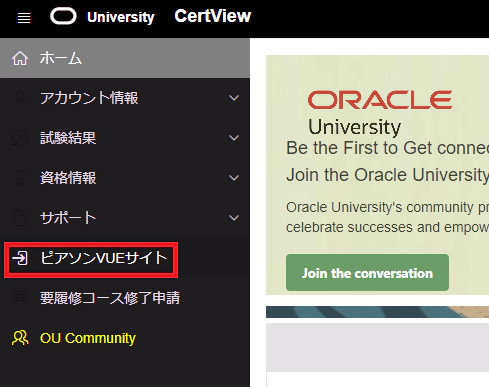The height and width of the screenshot is (387, 489).
Task: Click the home icon beside ホーム
Action: [20, 58]
